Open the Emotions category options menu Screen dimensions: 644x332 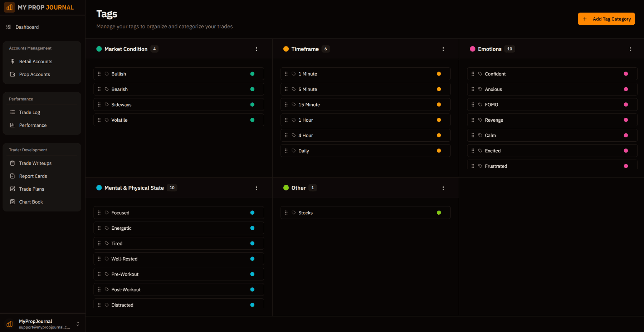(x=630, y=49)
